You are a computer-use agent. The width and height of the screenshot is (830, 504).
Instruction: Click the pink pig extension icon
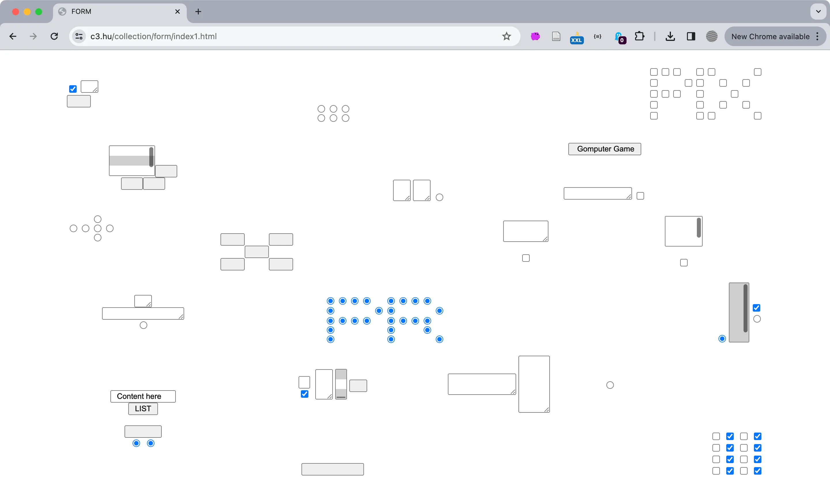535,36
